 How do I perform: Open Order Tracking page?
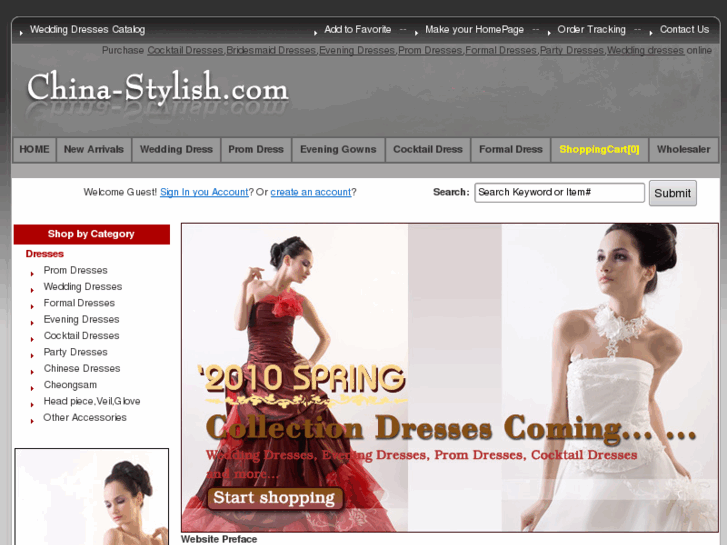tap(591, 30)
